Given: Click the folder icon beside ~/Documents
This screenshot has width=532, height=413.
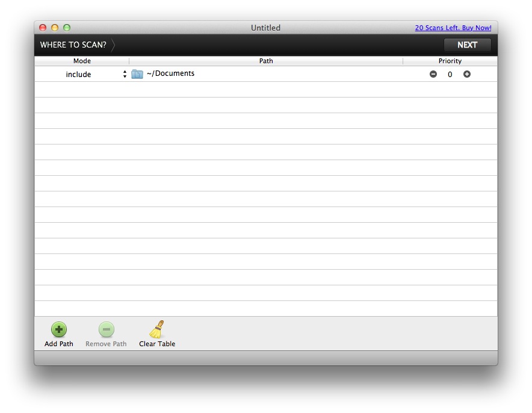Looking at the screenshot, I should [x=137, y=74].
